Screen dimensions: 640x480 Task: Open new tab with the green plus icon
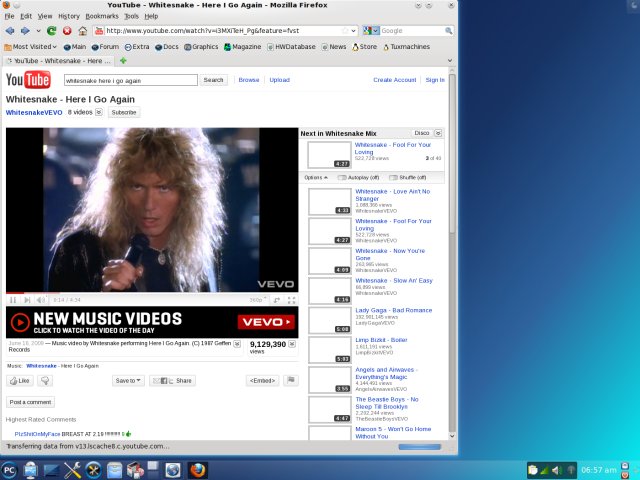click(x=123, y=60)
